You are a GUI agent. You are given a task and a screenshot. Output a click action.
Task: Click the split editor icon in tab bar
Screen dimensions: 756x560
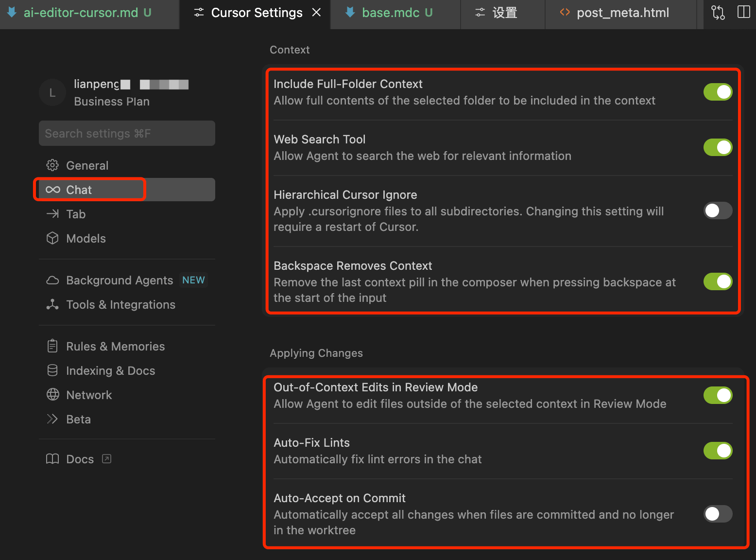pos(743,12)
